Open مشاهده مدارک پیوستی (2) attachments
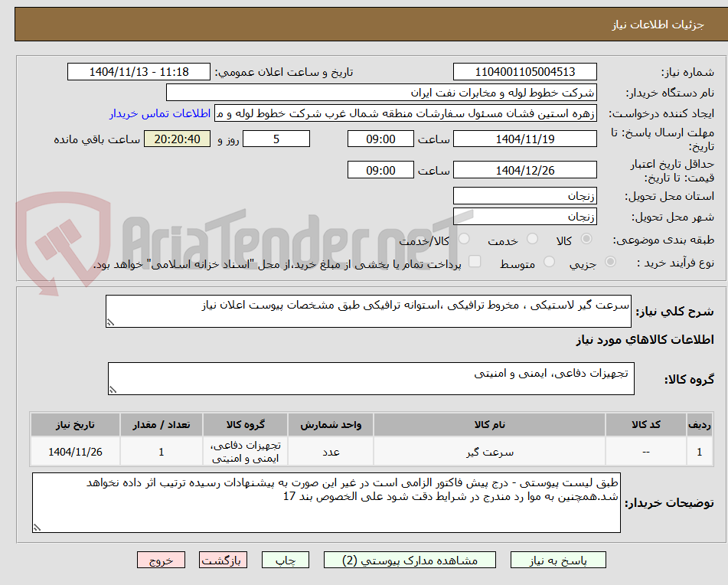Viewport: 728px width, 585px height. pos(410,560)
